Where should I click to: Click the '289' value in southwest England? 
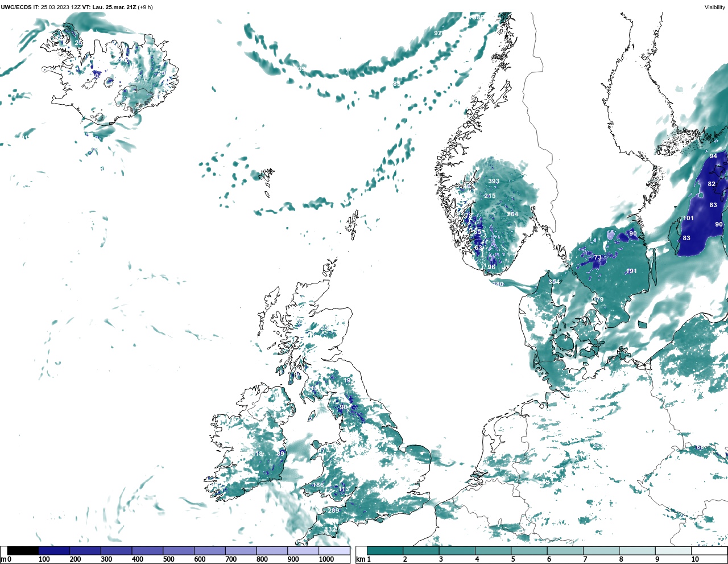click(333, 511)
